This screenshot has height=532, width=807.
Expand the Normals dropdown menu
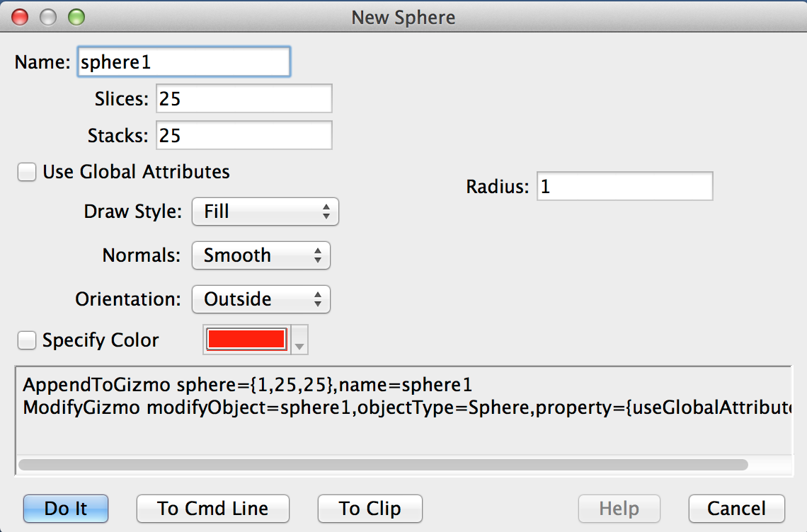(x=261, y=255)
